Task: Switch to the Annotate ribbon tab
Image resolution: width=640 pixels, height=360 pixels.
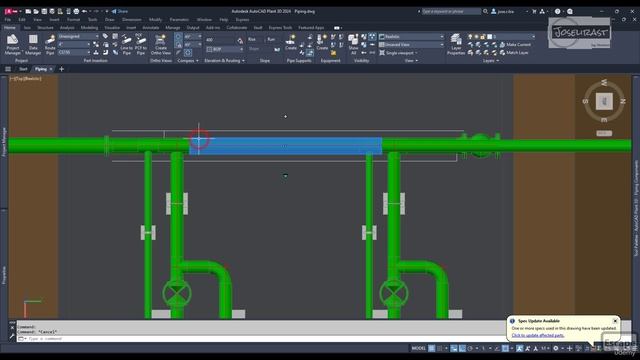Action: click(151, 28)
